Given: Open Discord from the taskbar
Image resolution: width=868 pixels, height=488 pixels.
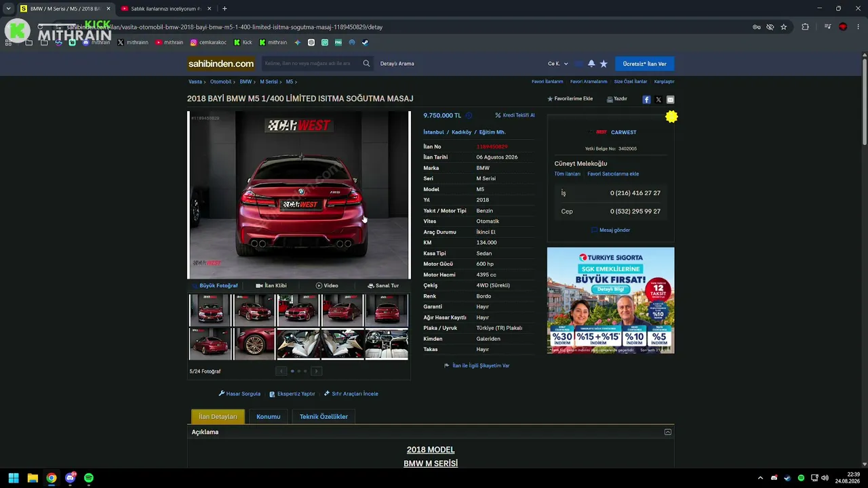Looking at the screenshot, I should coord(71,478).
